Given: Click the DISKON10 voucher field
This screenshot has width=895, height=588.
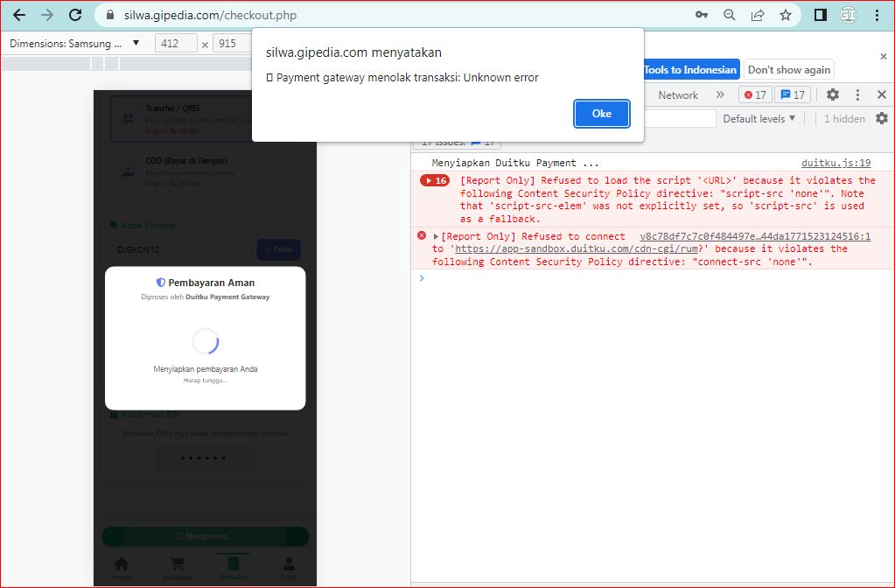Looking at the screenshot, I should [180, 249].
